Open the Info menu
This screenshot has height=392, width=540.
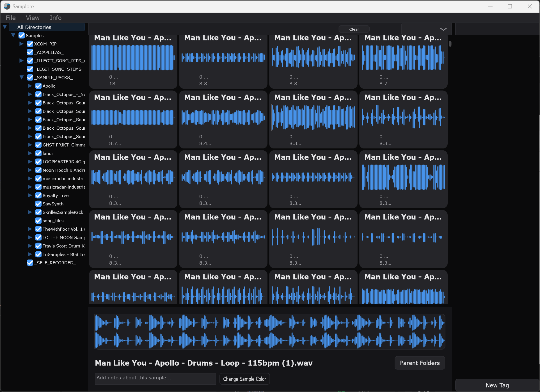tap(56, 18)
